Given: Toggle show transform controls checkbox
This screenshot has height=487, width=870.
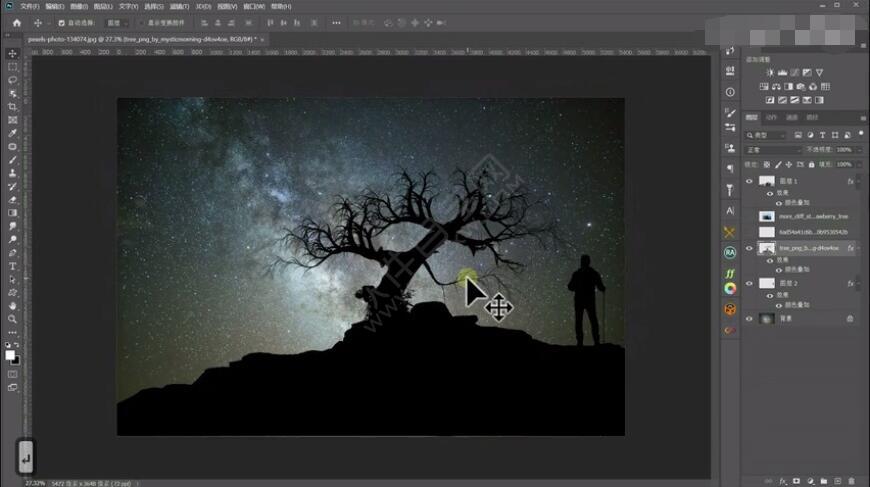Looking at the screenshot, I should [x=141, y=23].
